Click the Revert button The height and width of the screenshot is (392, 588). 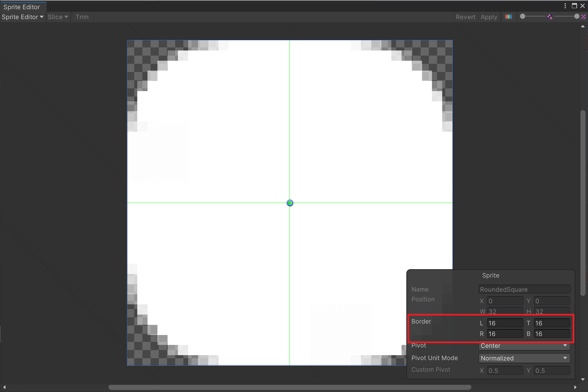(x=465, y=17)
